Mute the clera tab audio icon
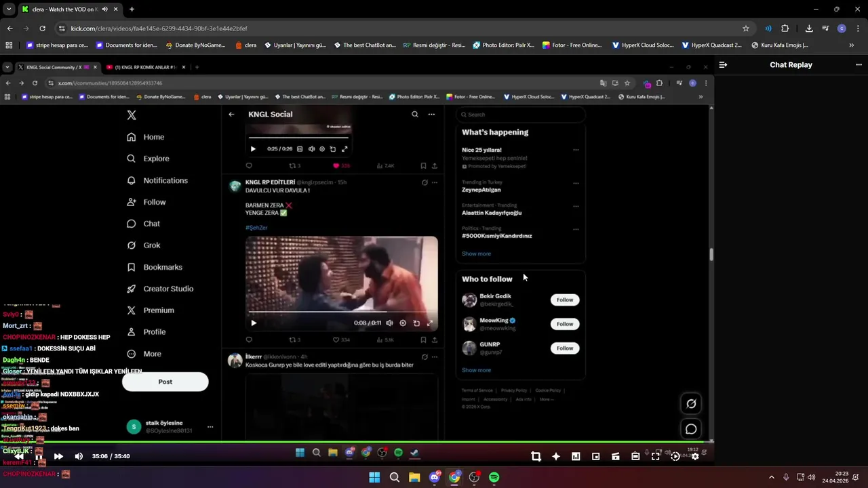 click(104, 9)
